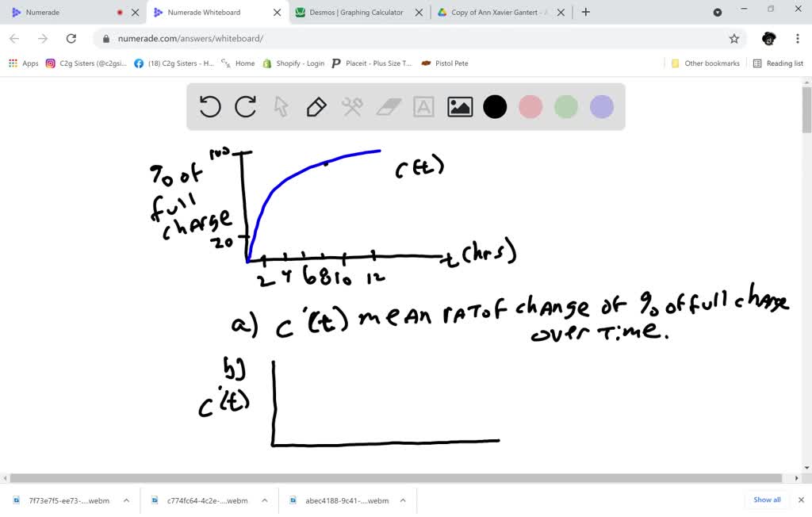Viewport: 812px width, 517px height.
Task: Select the cursor selection tool
Action: [281, 106]
